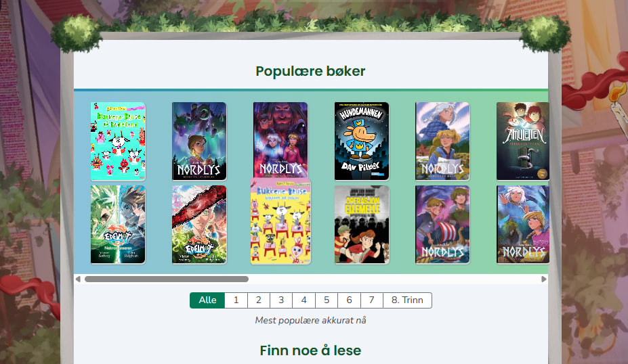Filter books by grade 2
This screenshot has width=628, height=364.
pos(259,300)
